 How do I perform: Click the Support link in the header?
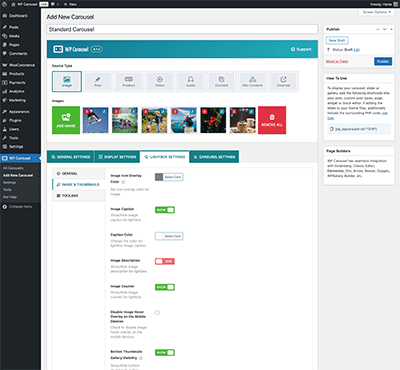pos(301,49)
